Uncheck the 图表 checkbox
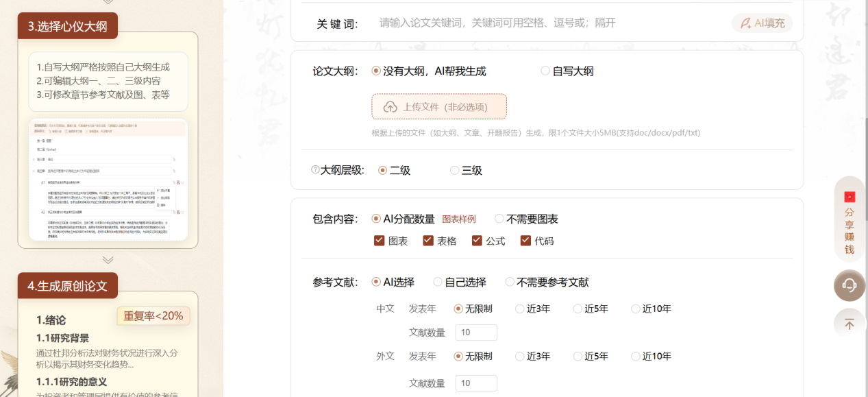Screen dimensions: 868x397 coord(379,241)
